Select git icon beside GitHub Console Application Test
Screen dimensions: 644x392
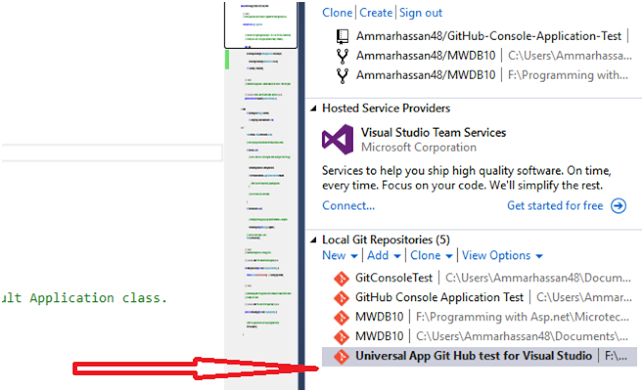click(341, 298)
